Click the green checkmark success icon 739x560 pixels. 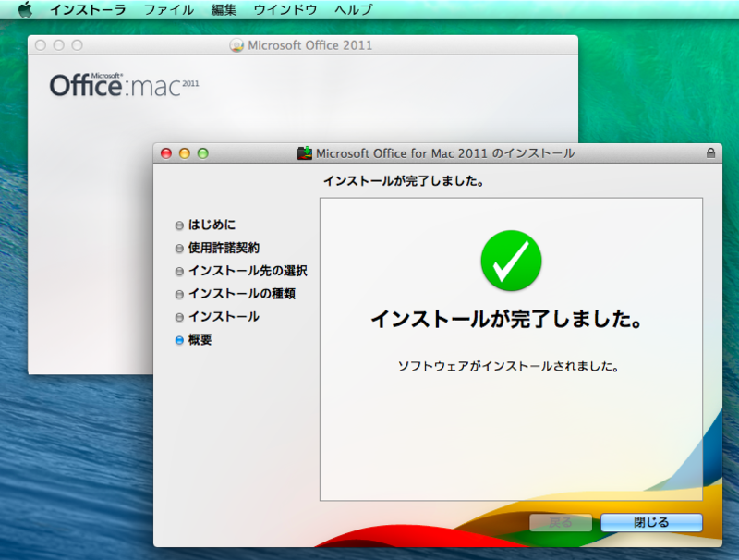pyautogui.click(x=511, y=261)
